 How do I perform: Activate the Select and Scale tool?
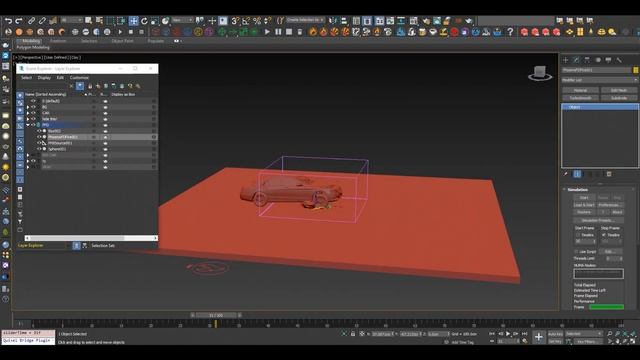coord(155,20)
